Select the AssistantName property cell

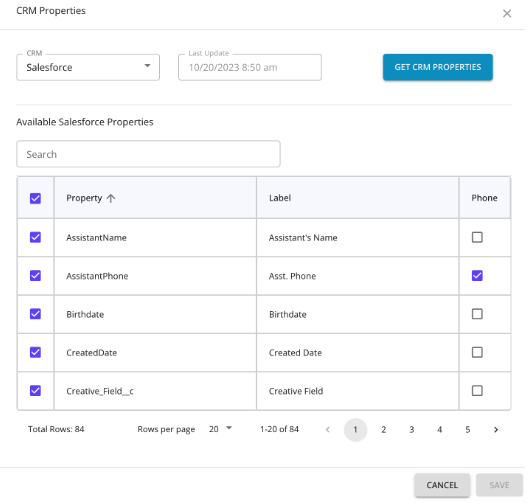tap(155, 238)
